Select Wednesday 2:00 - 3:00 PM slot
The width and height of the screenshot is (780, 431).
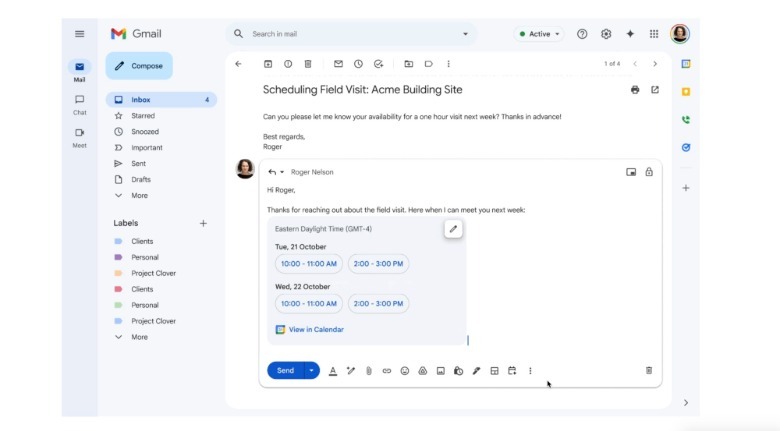click(x=379, y=304)
